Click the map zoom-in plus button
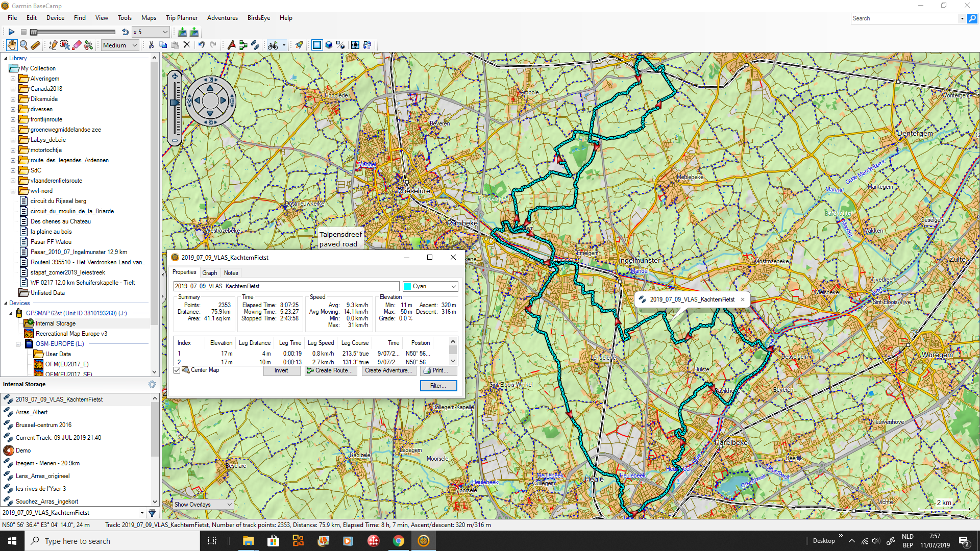 pyautogui.click(x=175, y=77)
